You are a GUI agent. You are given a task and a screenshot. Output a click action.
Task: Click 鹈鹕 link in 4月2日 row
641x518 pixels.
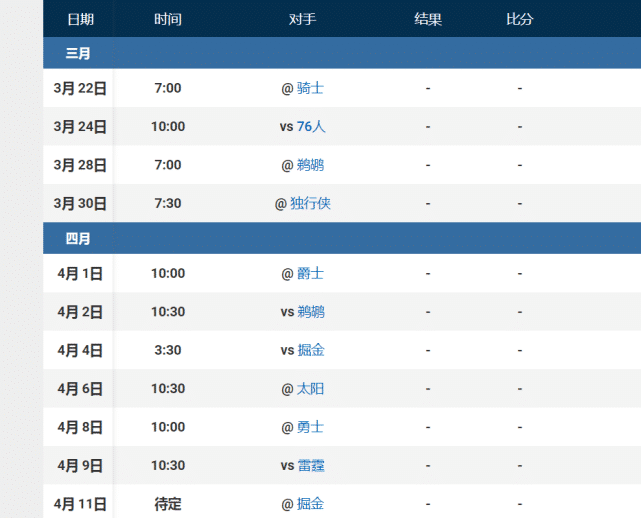click(310, 311)
